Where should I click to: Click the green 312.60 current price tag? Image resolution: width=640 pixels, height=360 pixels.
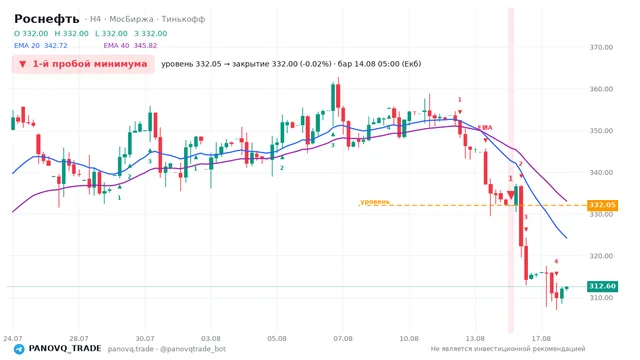(x=602, y=286)
